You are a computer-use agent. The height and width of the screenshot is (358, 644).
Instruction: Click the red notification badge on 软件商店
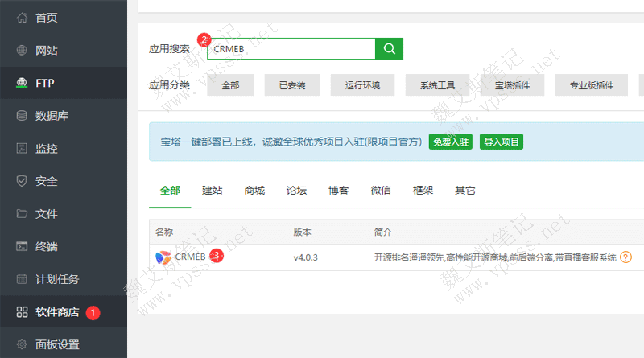click(x=93, y=313)
